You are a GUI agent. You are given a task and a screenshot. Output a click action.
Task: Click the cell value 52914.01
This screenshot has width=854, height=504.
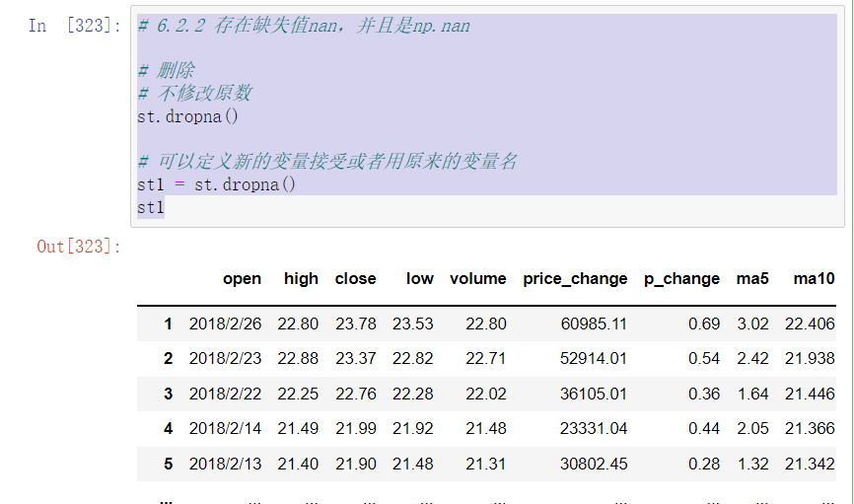click(x=594, y=359)
